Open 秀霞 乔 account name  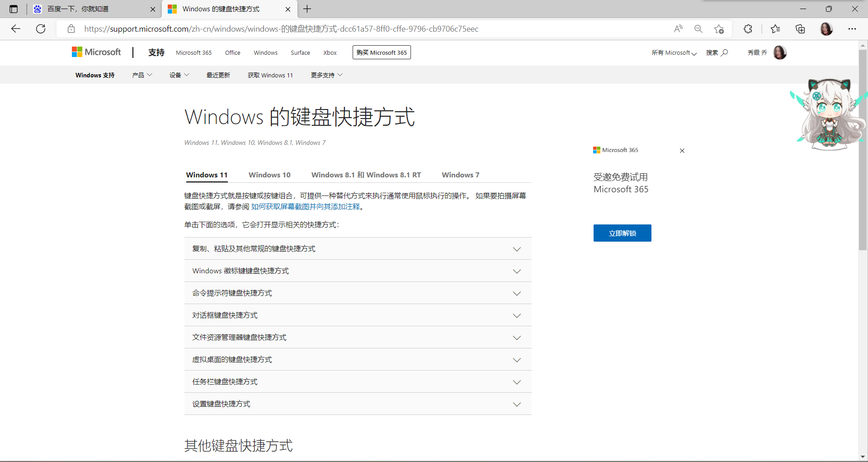[x=757, y=52]
